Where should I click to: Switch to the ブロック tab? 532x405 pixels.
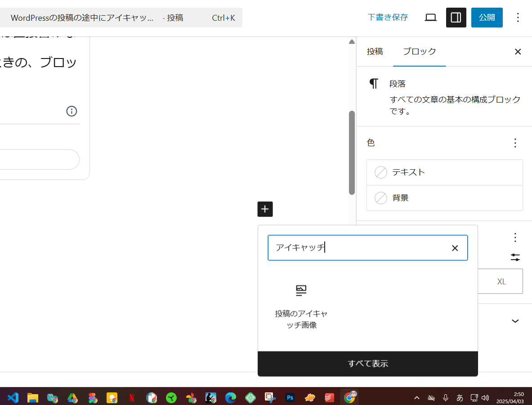pyautogui.click(x=420, y=52)
